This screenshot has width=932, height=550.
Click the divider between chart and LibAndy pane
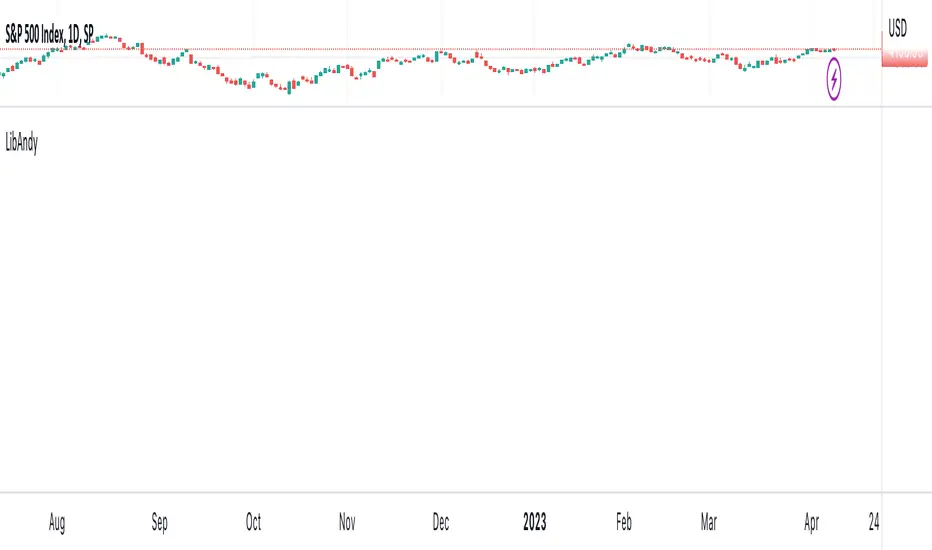pyautogui.click(x=440, y=107)
